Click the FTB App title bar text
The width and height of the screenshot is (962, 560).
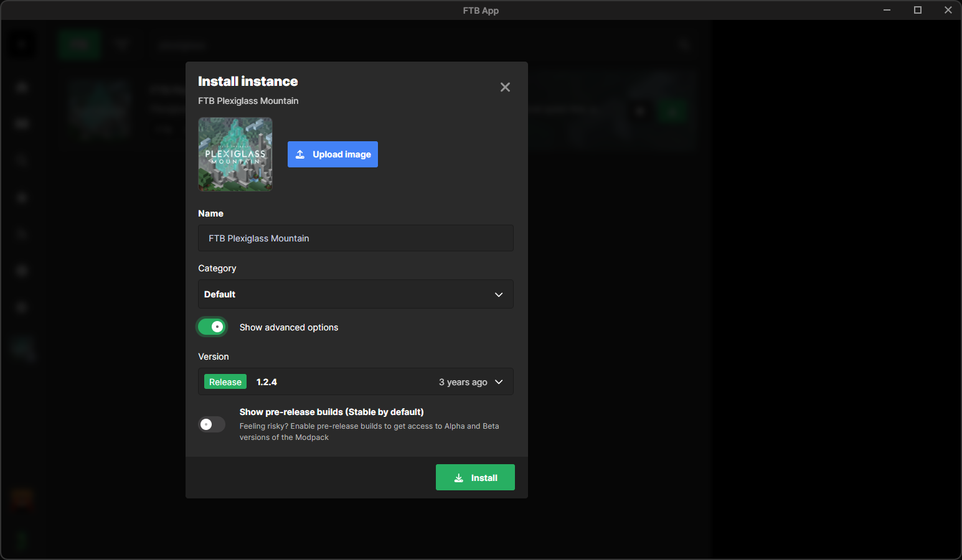point(481,11)
